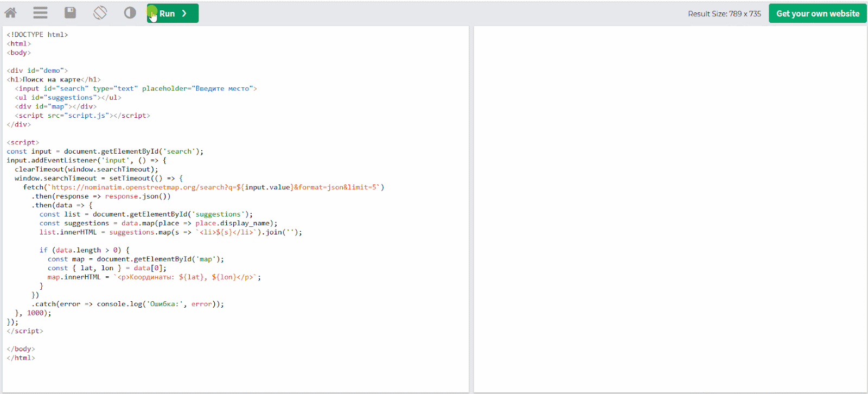Click the closing </body> tag line
868x394 pixels.
(x=21, y=349)
